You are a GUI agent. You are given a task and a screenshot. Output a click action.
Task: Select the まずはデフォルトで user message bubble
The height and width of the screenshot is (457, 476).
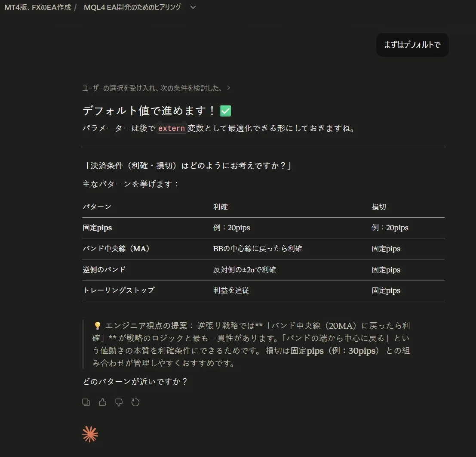(412, 45)
